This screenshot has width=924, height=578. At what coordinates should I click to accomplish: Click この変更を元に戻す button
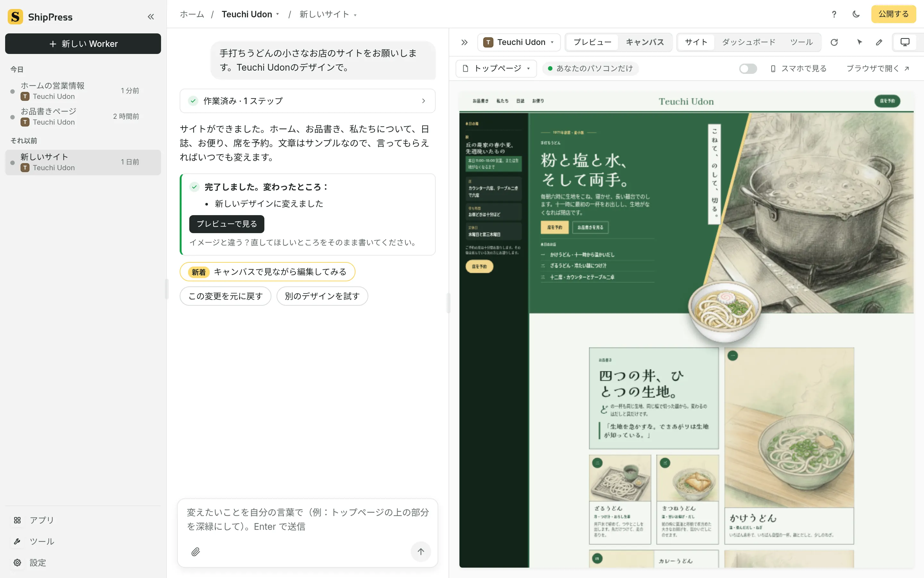(225, 296)
